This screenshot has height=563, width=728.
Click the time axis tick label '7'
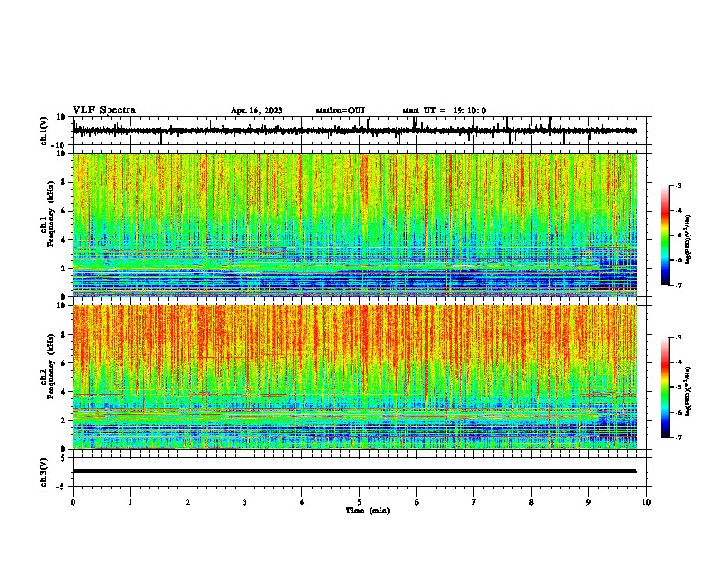(474, 502)
